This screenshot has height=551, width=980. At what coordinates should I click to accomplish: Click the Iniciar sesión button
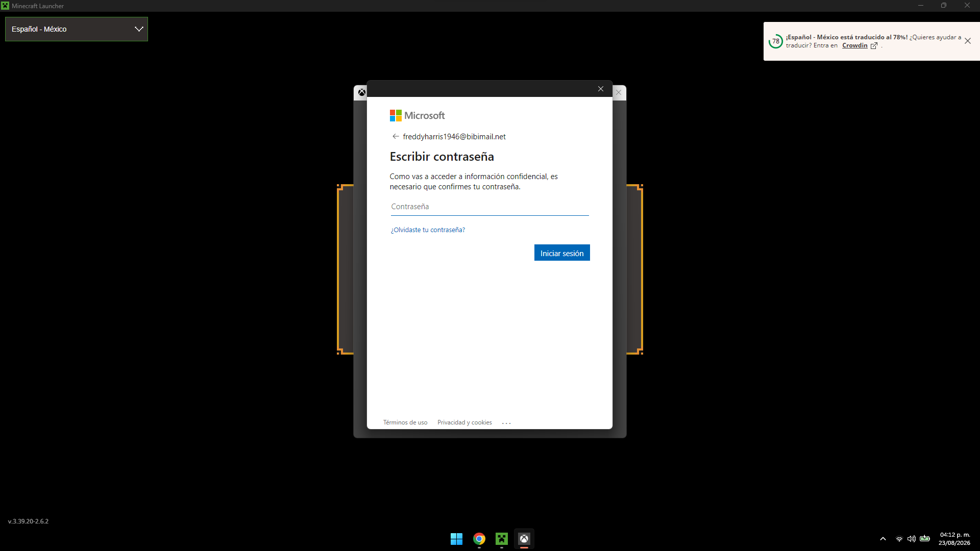562,253
